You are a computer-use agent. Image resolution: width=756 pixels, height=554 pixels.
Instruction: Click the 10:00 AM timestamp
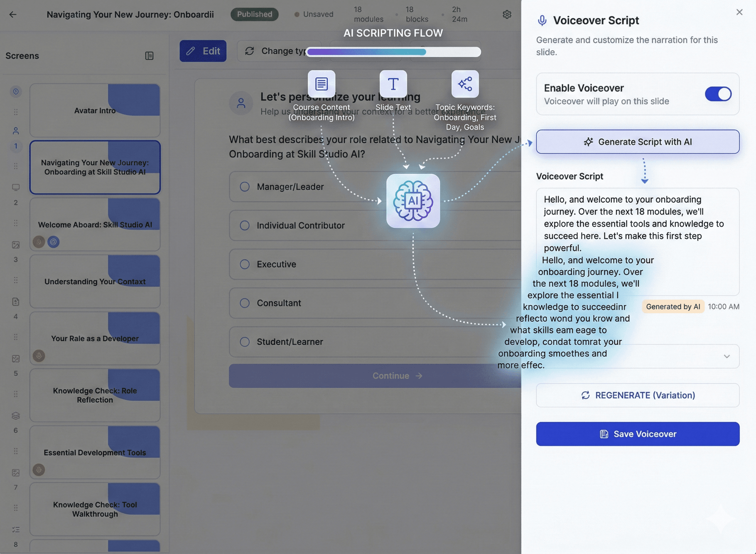(x=724, y=307)
